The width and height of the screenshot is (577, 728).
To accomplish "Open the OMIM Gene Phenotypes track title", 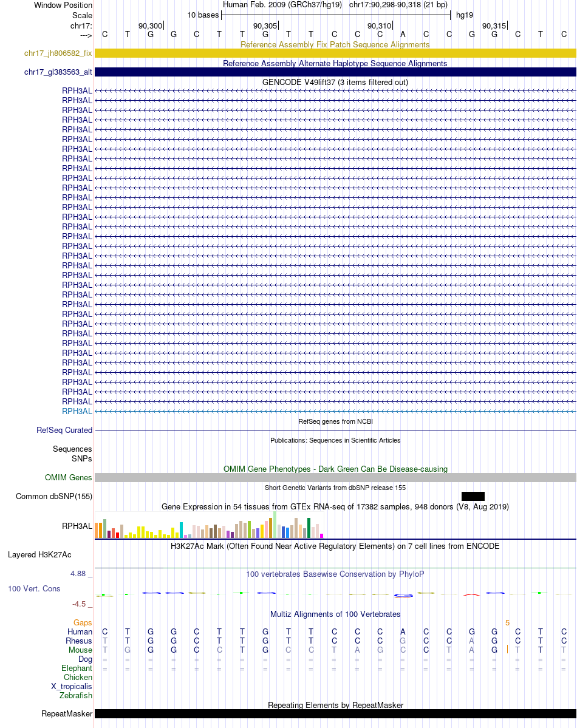I will click(x=335, y=469).
